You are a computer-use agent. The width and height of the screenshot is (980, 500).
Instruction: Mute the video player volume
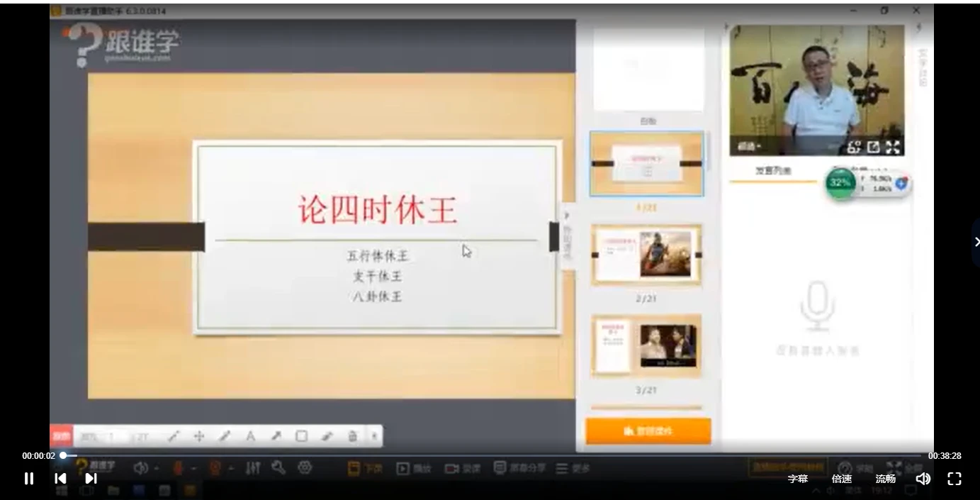923,479
